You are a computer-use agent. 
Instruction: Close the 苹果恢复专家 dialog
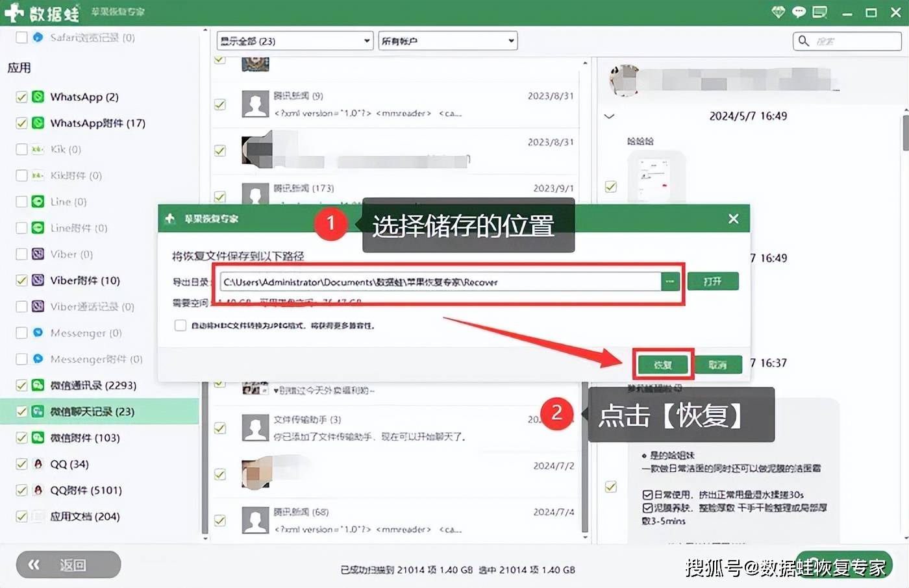coord(734,219)
